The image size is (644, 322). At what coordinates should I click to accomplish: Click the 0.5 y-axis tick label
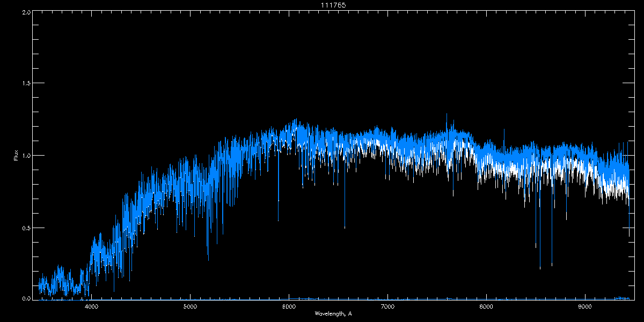(x=25, y=228)
